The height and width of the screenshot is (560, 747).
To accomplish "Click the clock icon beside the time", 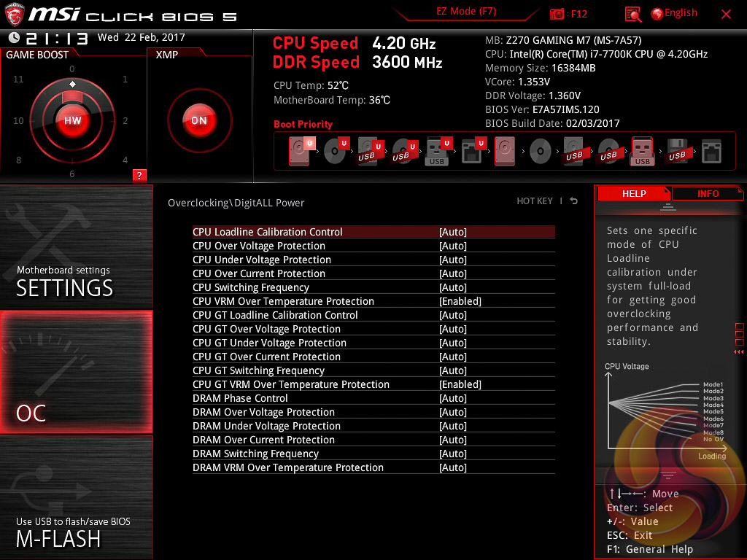I will (x=14, y=38).
